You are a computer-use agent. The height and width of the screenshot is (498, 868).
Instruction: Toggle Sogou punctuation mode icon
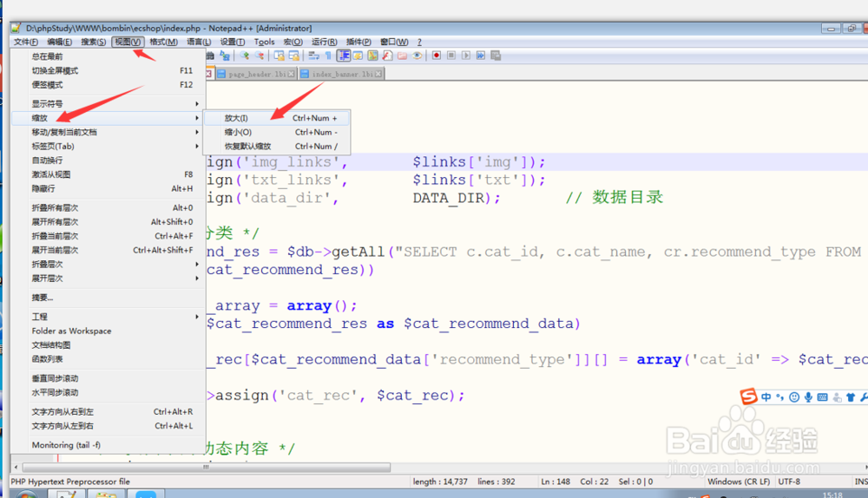coord(780,396)
